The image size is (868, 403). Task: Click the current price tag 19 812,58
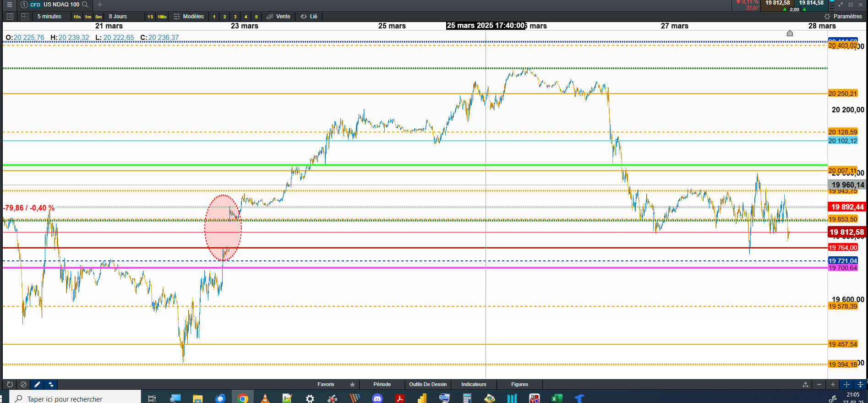coord(847,232)
